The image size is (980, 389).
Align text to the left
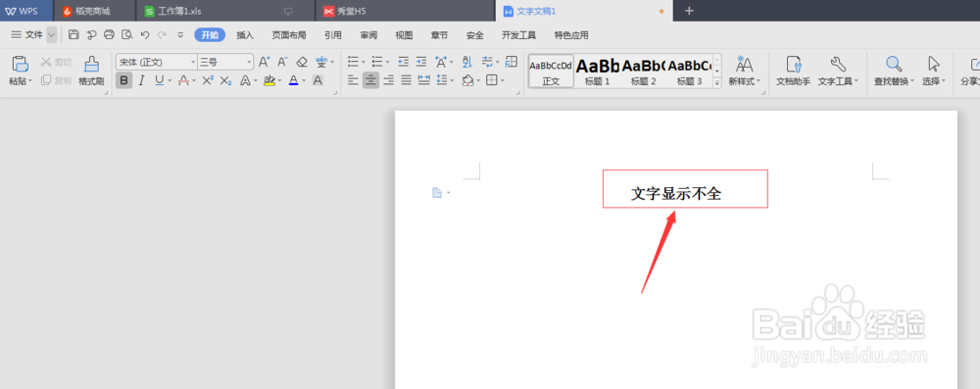(x=353, y=80)
